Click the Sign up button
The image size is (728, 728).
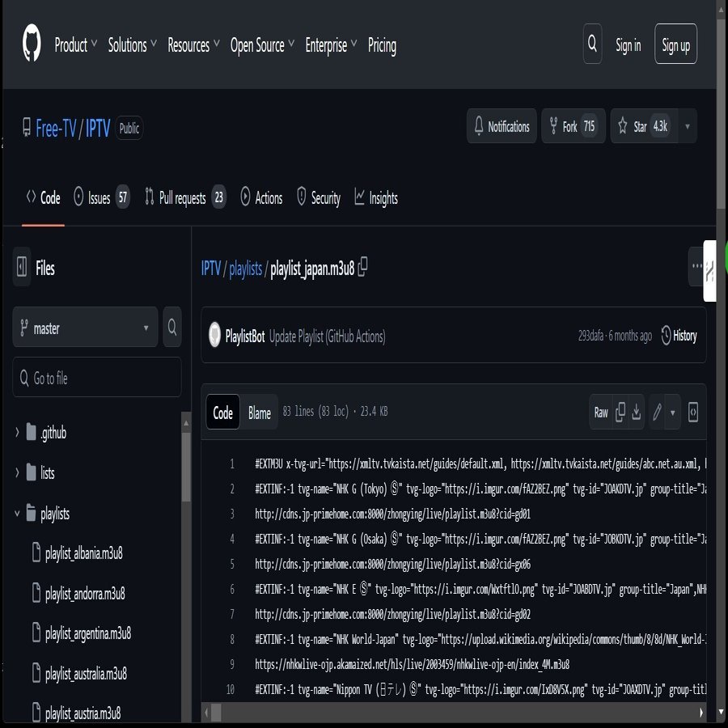675,44
